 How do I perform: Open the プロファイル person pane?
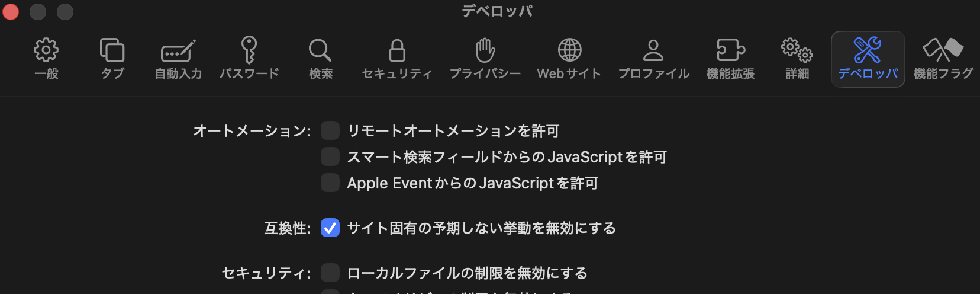point(653,59)
